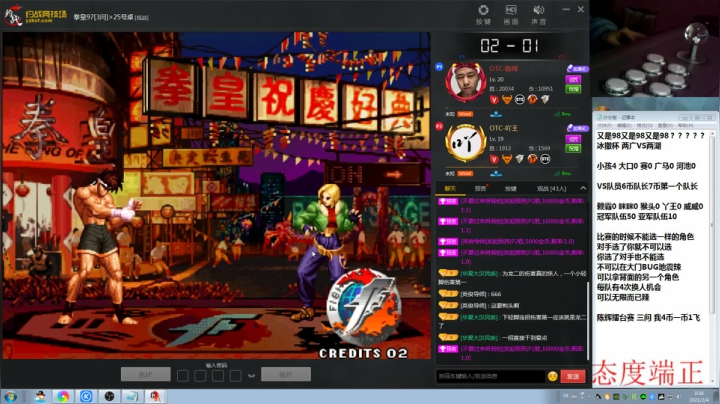Click the fire badge of OTC-吖王
Viewport: 720px width, 404px height.
pyautogui.click(x=532, y=159)
